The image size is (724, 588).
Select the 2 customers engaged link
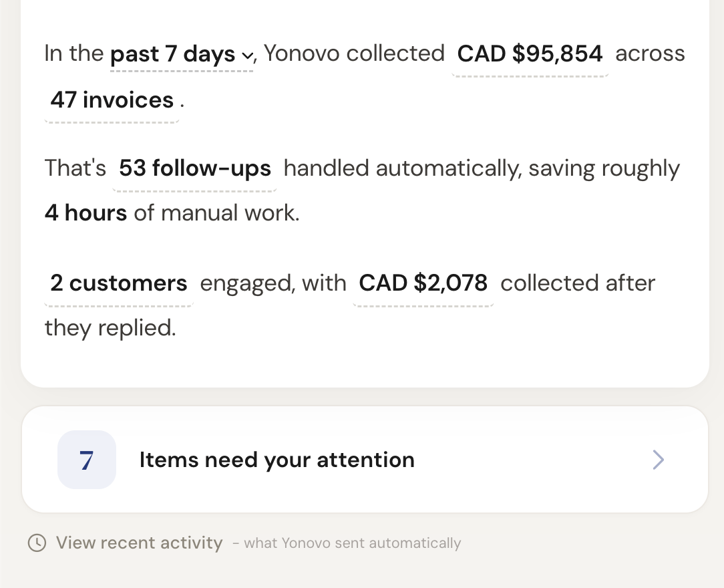coord(118,283)
